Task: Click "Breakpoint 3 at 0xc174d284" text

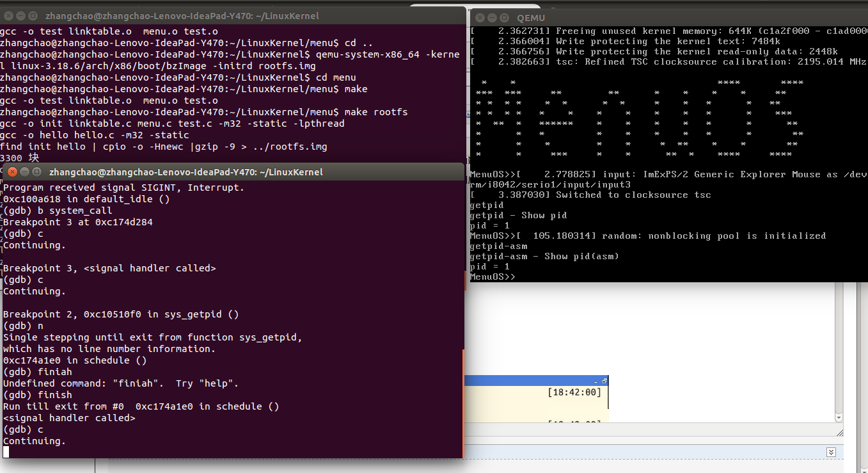Action: click(x=78, y=222)
